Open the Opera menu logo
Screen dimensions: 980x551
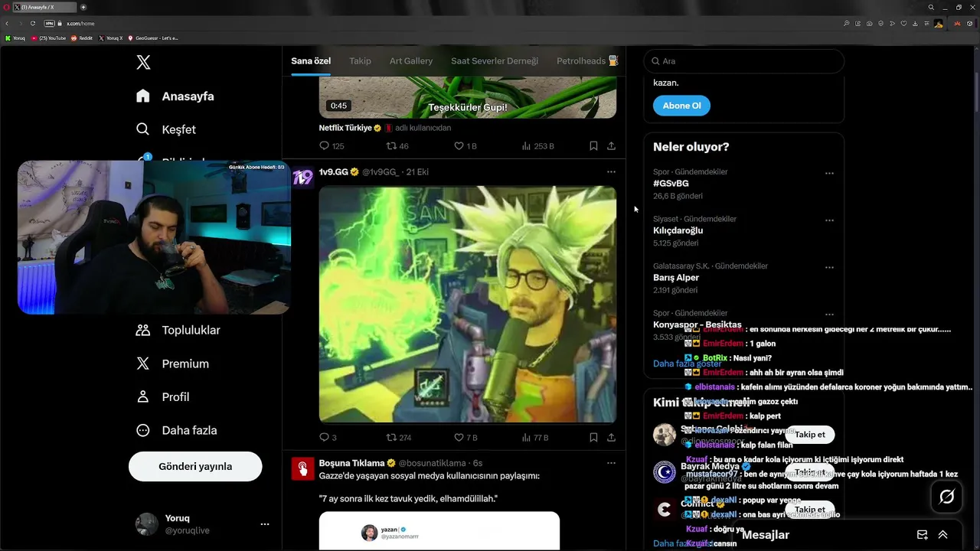[7, 7]
